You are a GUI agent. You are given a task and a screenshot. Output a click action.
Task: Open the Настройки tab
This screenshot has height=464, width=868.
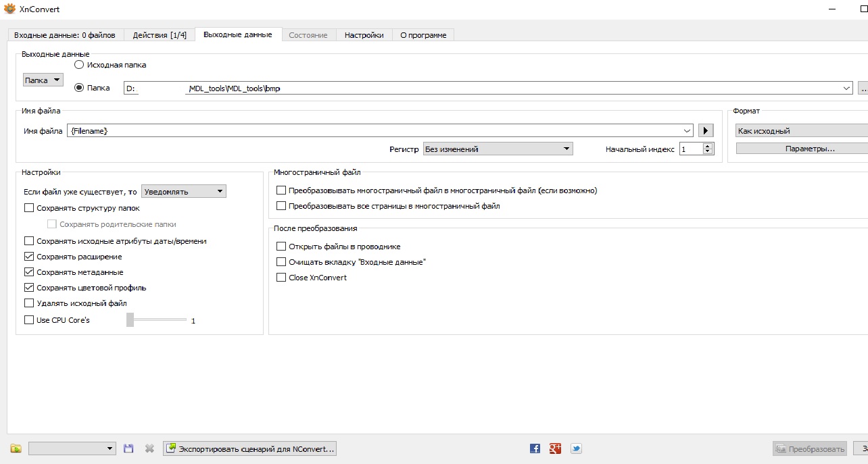pyautogui.click(x=364, y=35)
